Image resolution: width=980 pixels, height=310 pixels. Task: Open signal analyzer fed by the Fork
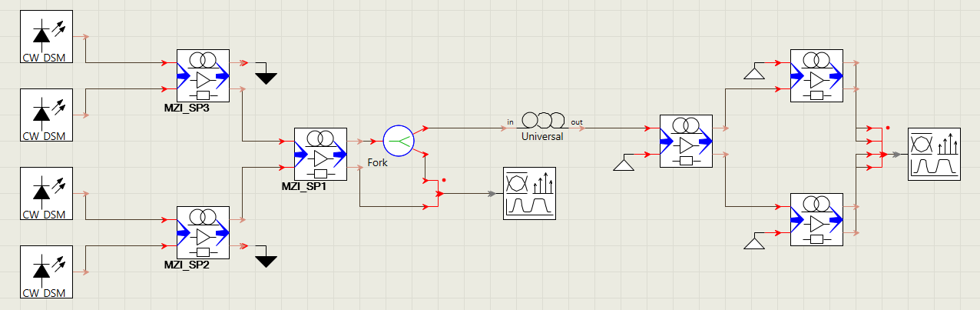pos(529,193)
